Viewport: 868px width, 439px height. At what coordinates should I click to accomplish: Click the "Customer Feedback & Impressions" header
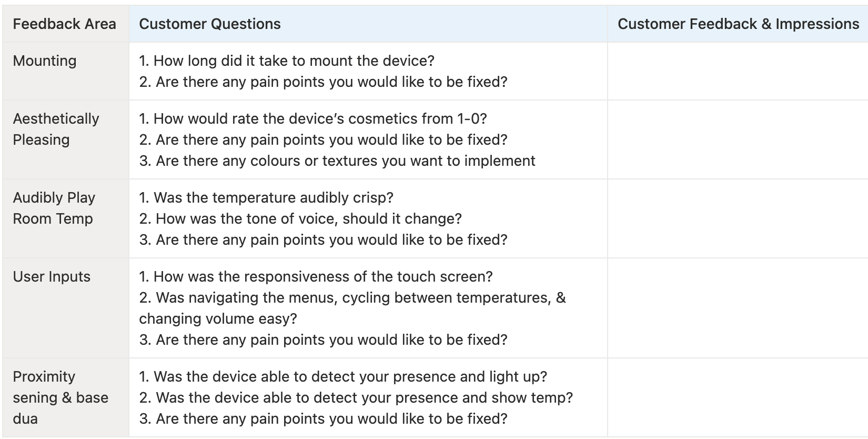(738, 24)
